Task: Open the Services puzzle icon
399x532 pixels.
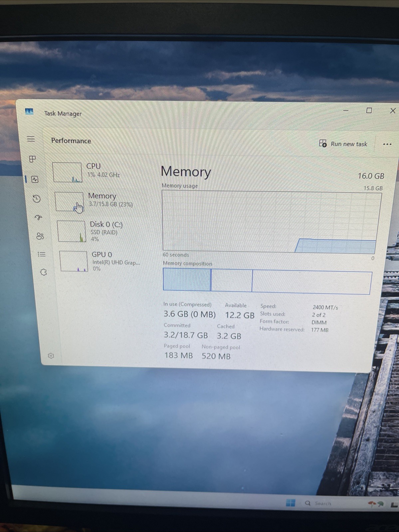Action: pos(44,272)
